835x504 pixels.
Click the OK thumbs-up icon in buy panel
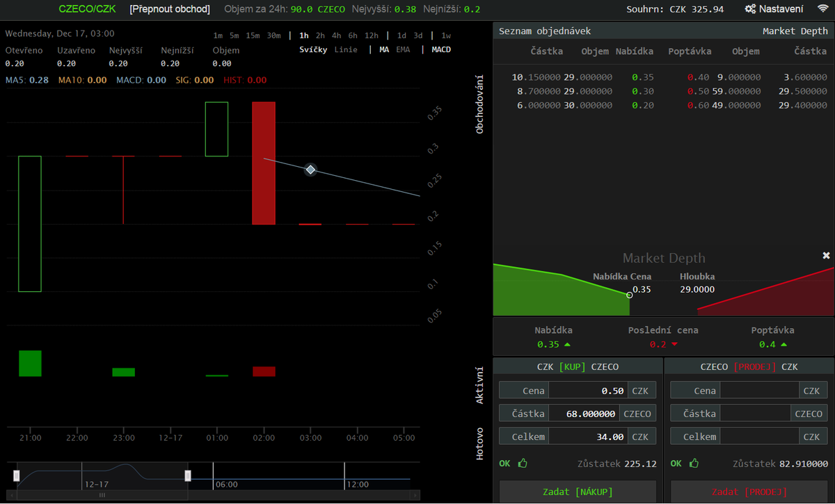click(523, 463)
